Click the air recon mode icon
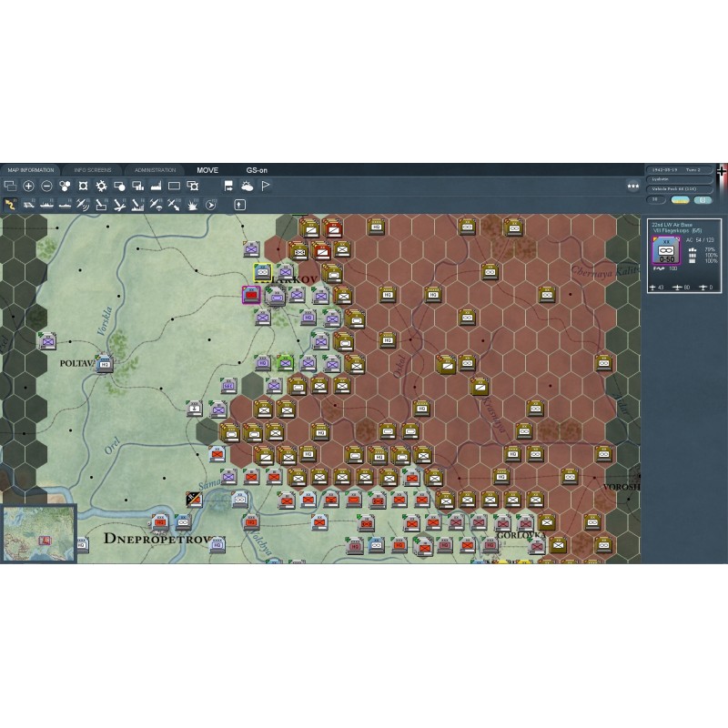This screenshot has height=728, width=728. click(x=83, y=205)
